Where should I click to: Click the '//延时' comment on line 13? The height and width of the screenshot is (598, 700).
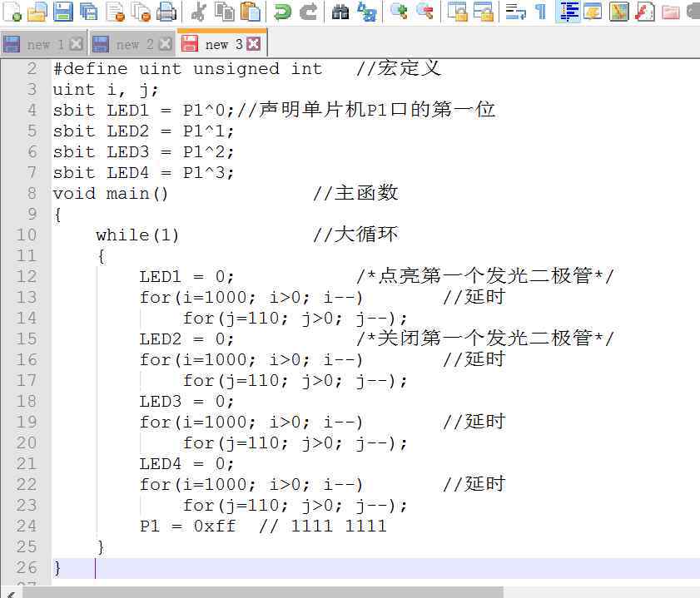coord(474,297)
